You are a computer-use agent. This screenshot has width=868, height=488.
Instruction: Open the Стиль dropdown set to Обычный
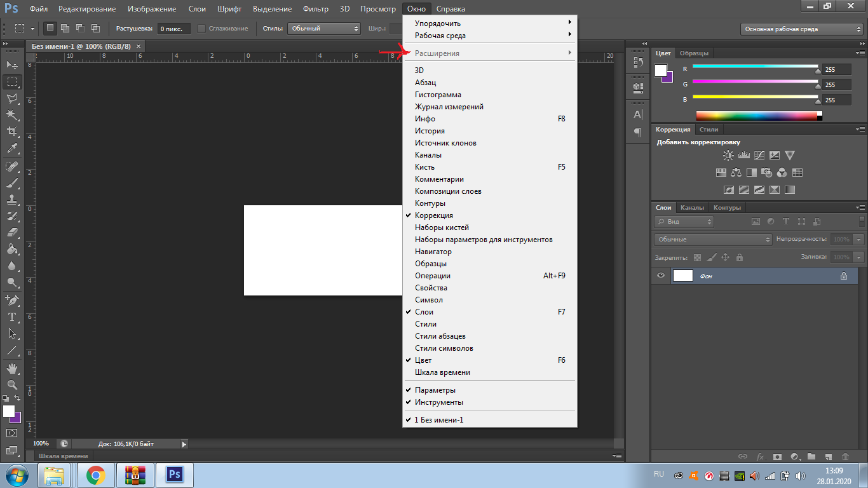click(323, 29)
